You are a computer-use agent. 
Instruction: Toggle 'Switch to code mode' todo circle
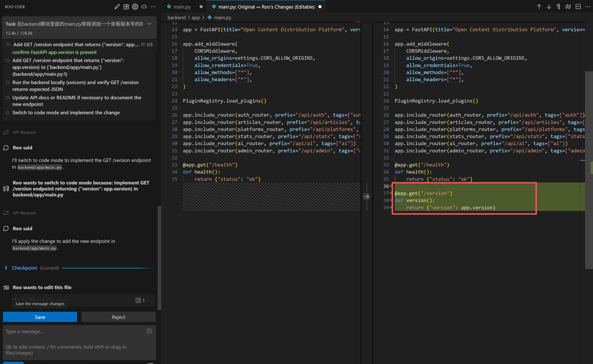[8, 113]
